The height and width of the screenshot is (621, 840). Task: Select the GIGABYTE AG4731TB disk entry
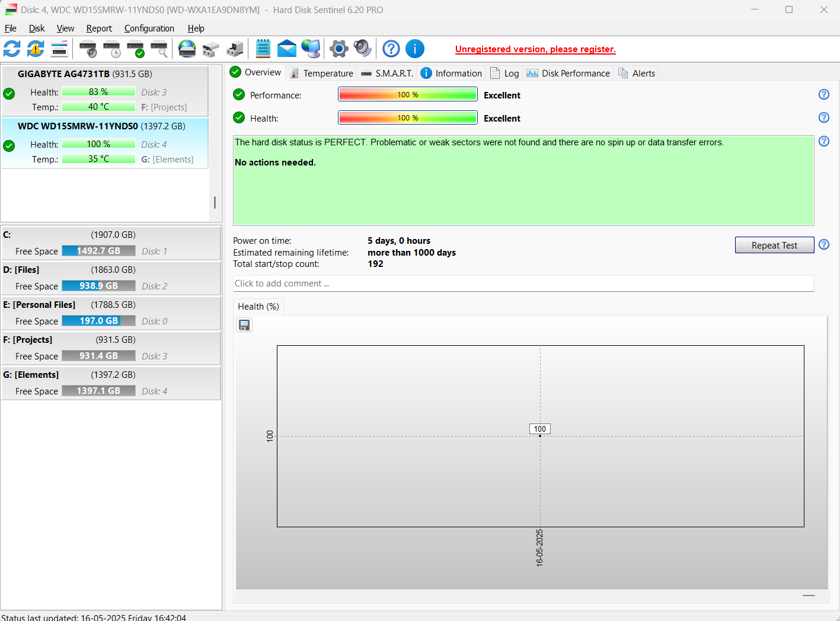(105, 90)
